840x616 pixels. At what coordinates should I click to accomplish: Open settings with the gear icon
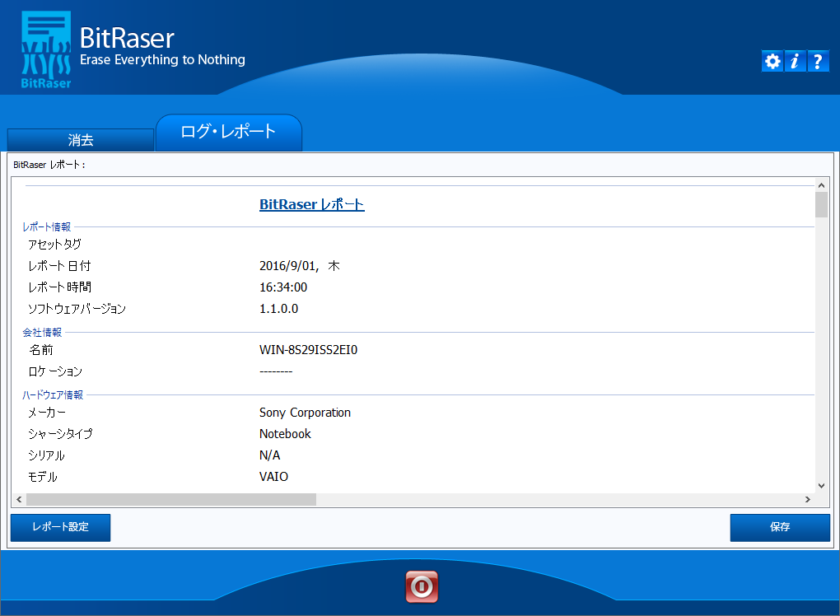coord(772,61)
